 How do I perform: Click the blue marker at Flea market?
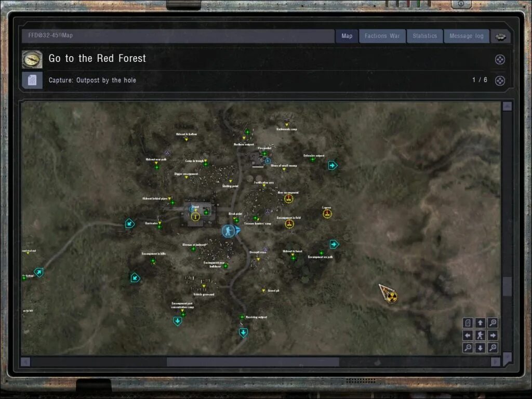268,161
